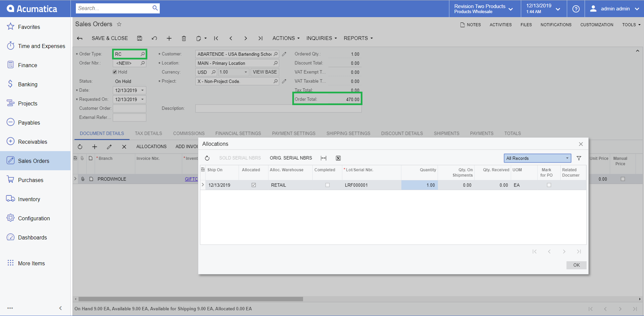Switch to the TAX DETAILS tab
The width and height of the screenshot is (644, 316).
point(148,133)
